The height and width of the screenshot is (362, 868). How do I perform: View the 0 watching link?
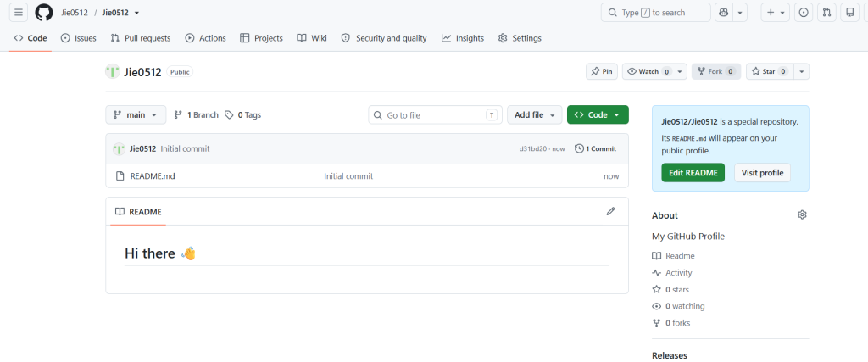point(678,305)
